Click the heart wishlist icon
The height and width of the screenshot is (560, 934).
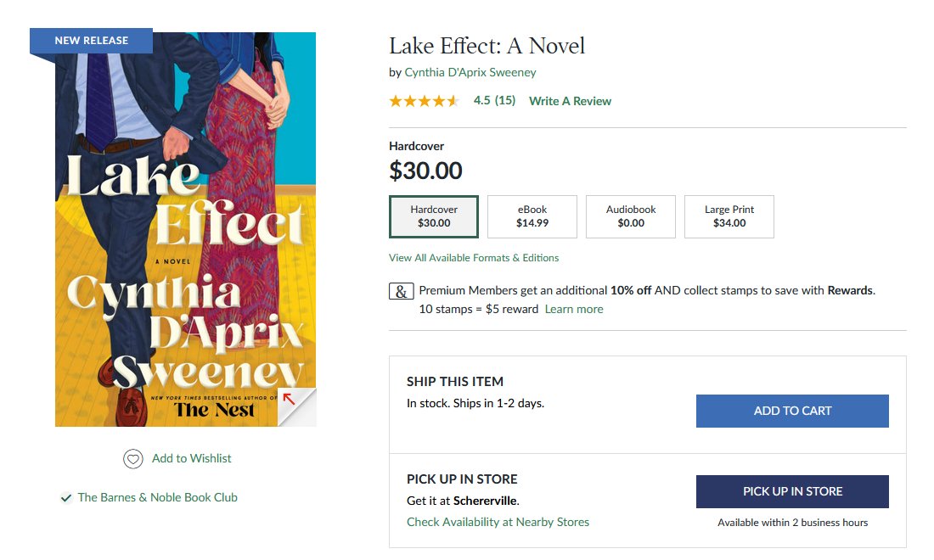(133, 459)
